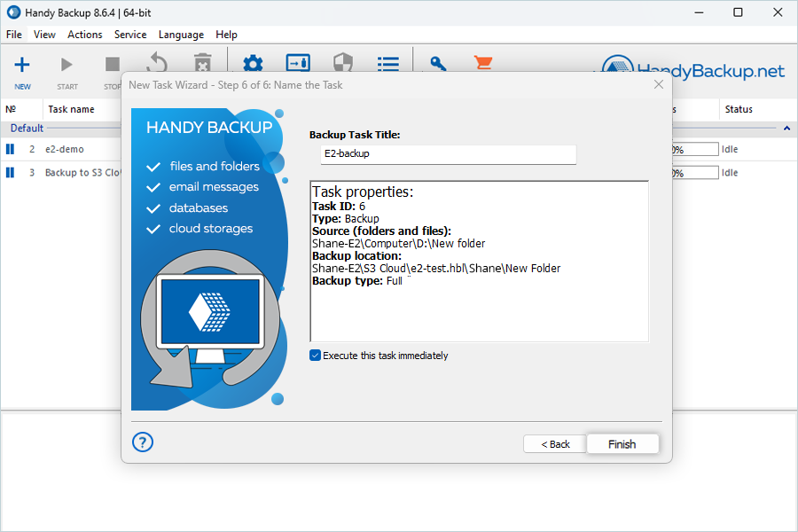Open settings via the gear toolbar icon

(253, 63)
